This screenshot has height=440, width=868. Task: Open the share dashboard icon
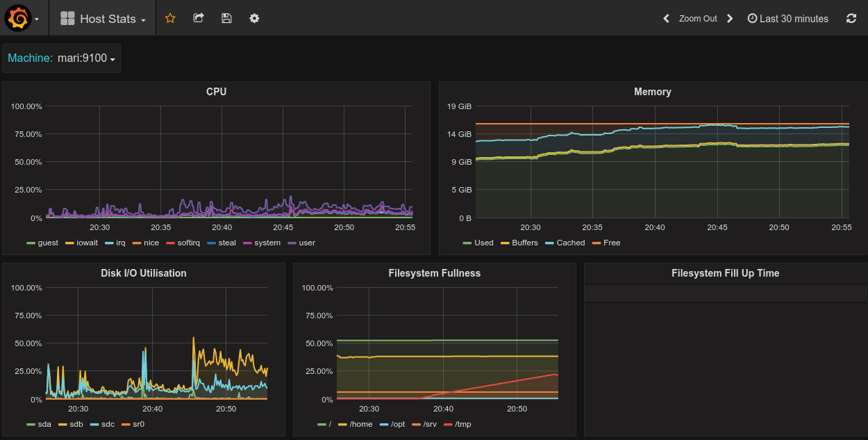coord(198,18)
